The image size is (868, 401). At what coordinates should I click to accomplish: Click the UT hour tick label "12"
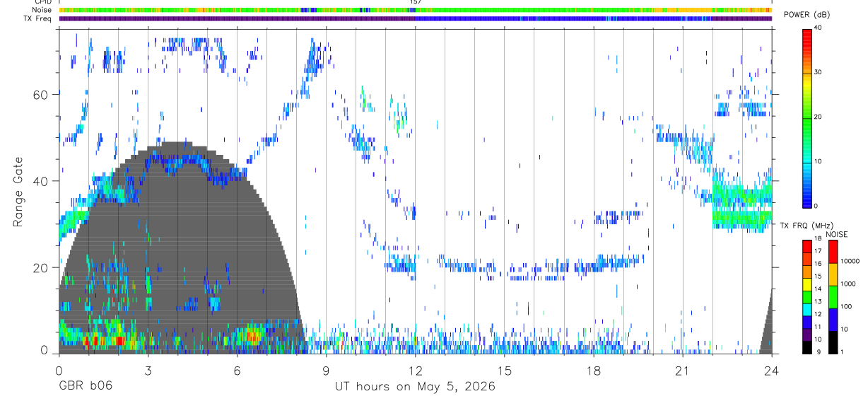415,371
